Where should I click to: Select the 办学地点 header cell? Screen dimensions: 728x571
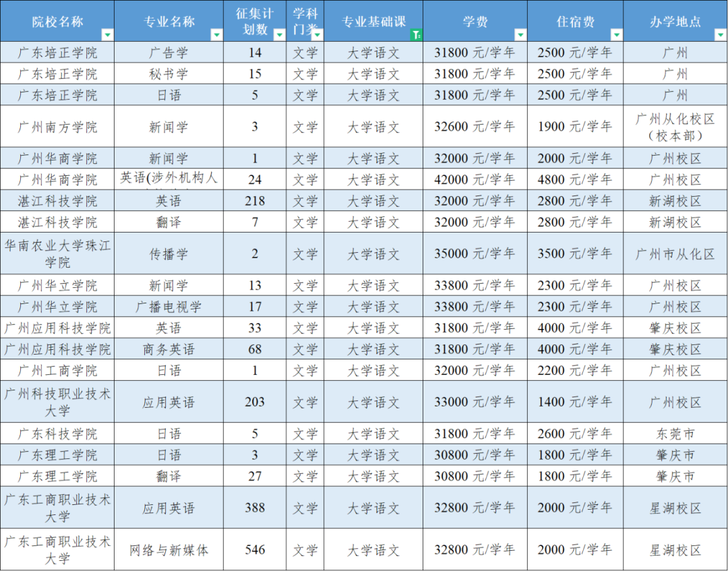click(675, 22)
